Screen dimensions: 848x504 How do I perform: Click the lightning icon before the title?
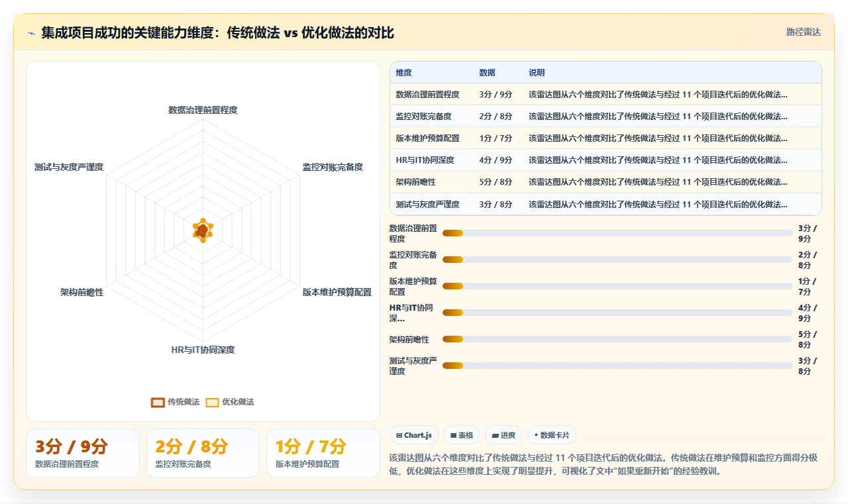pyautogui.click(x=31, y=33)
